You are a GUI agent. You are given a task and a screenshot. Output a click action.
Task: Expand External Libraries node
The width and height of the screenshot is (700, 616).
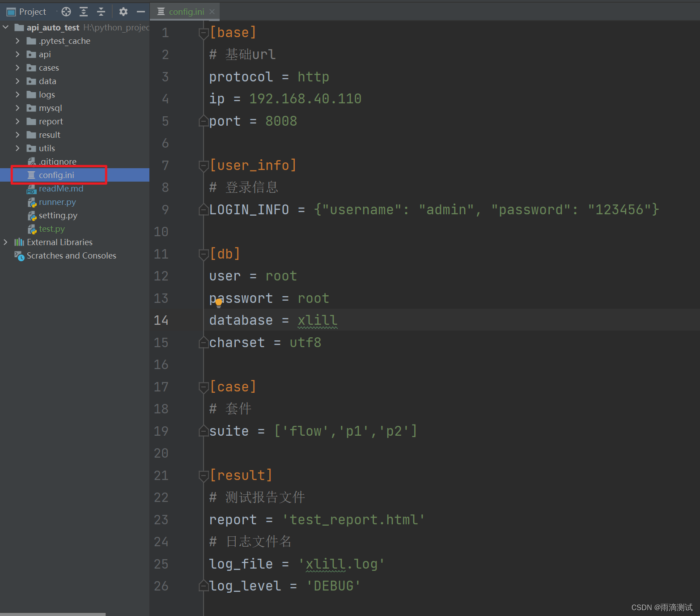coord(6,242)
